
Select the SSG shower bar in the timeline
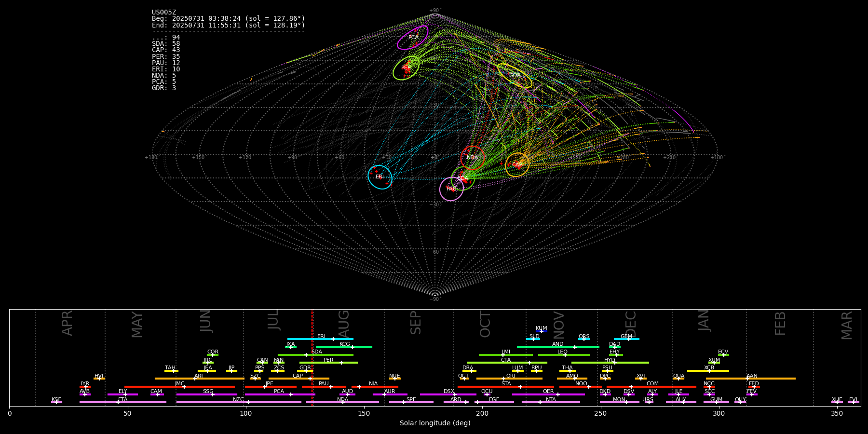click(206, 394)
